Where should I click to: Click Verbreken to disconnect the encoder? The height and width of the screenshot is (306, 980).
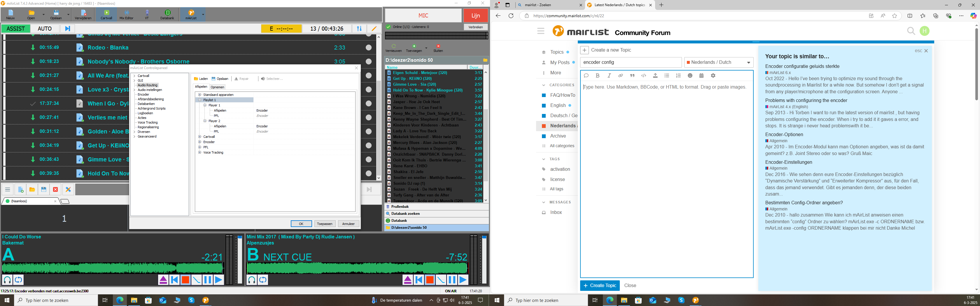click(x=475, y=27)
